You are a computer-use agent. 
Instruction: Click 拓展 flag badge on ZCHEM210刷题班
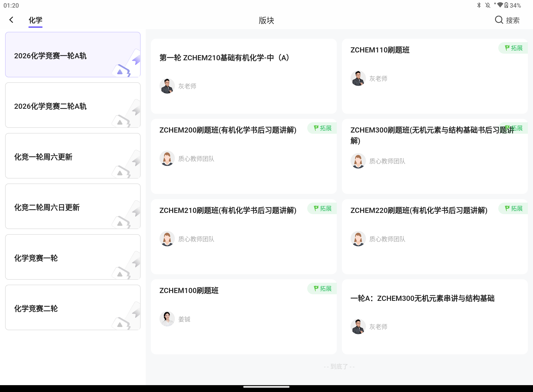click(x=322, y=208)
